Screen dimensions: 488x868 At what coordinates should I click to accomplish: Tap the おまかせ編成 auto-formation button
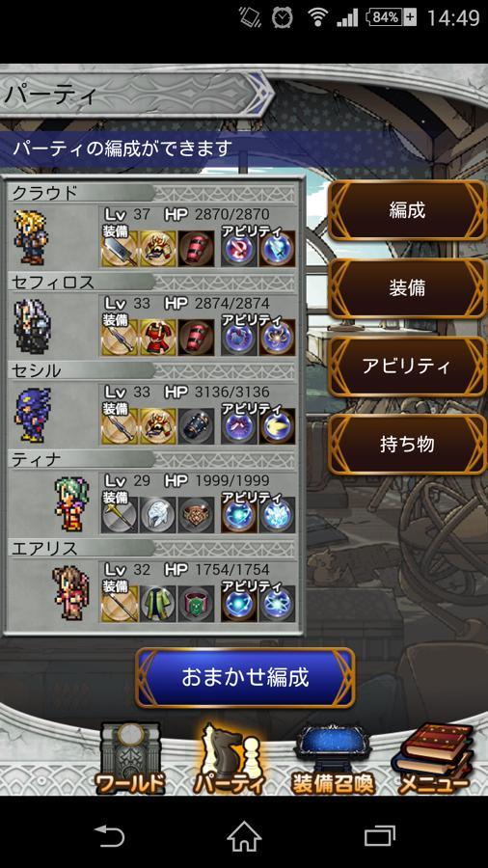[x=245, y=678]
